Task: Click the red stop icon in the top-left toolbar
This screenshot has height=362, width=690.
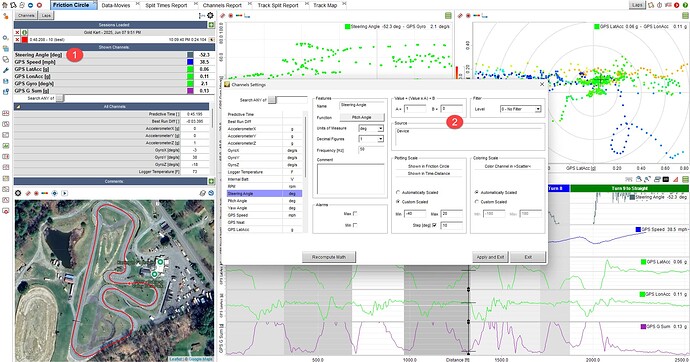Action: tap(40, 5)
